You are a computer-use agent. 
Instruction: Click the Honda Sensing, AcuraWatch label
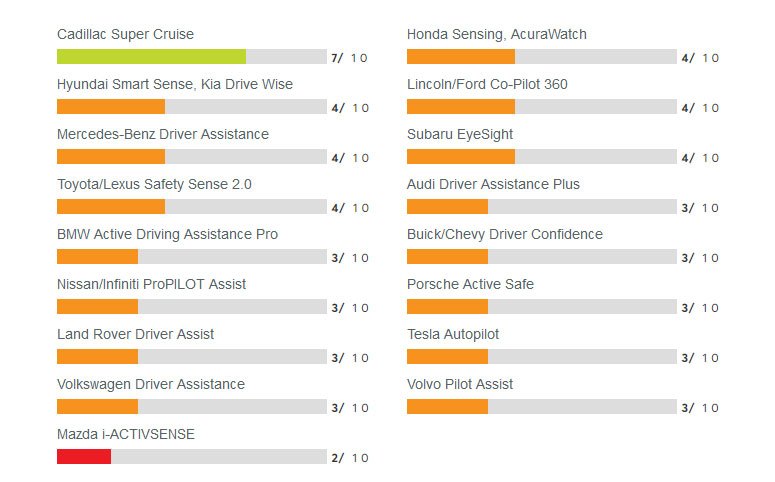497,34
